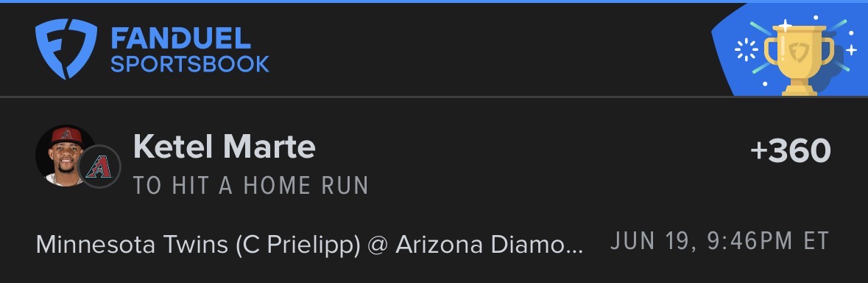Click the SPORTSBOOK label in header
The height and width of the screenshot is (283, 868).
pyautogui.click(x=190, y=63)
